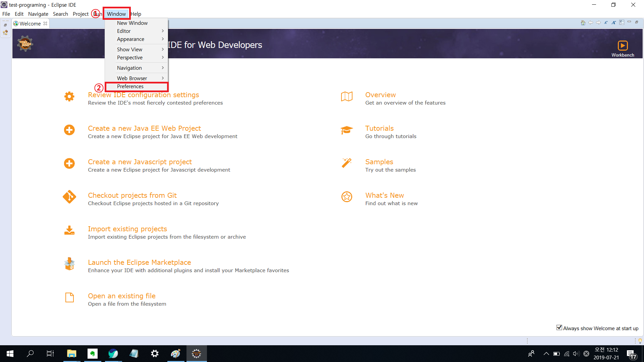Expand the Navigation submenu

[136, 68]
